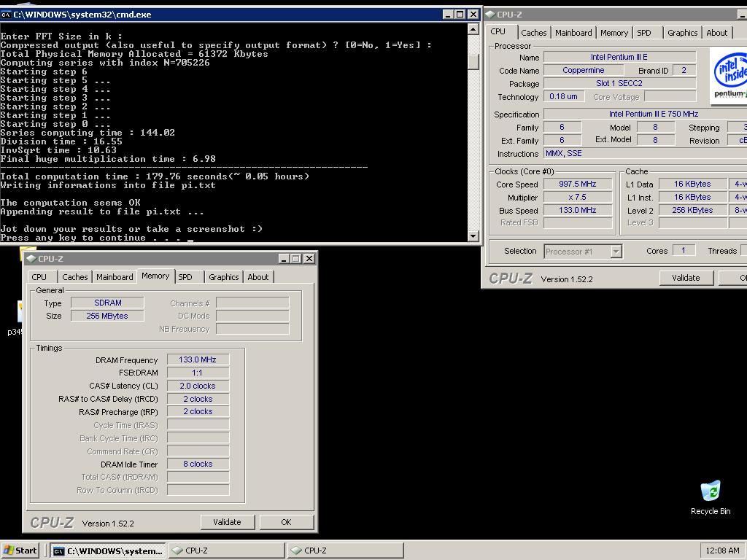Open the Recycle Bin desktop icon
This screenshot has width=747, height=560.
[x=711, y=497]
